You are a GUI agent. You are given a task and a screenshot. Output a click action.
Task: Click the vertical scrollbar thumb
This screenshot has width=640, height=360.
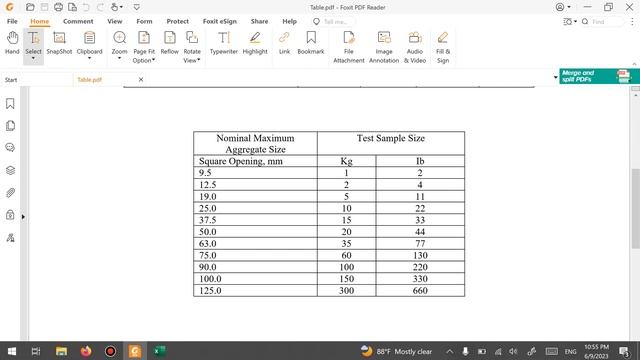click(636, 208)
